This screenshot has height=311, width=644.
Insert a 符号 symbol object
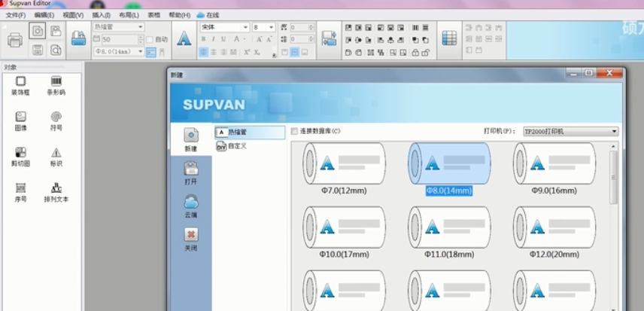coord(56,121)
